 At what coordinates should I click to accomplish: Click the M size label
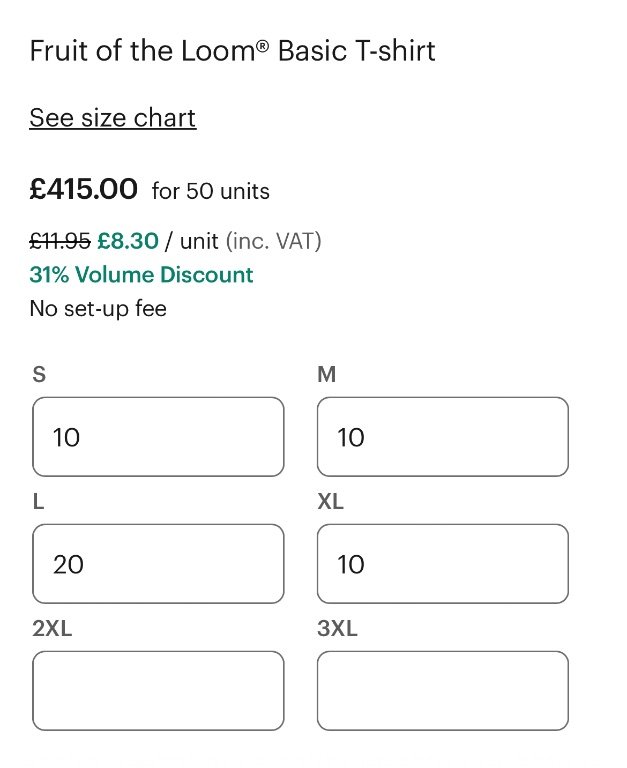click(326, 375)
